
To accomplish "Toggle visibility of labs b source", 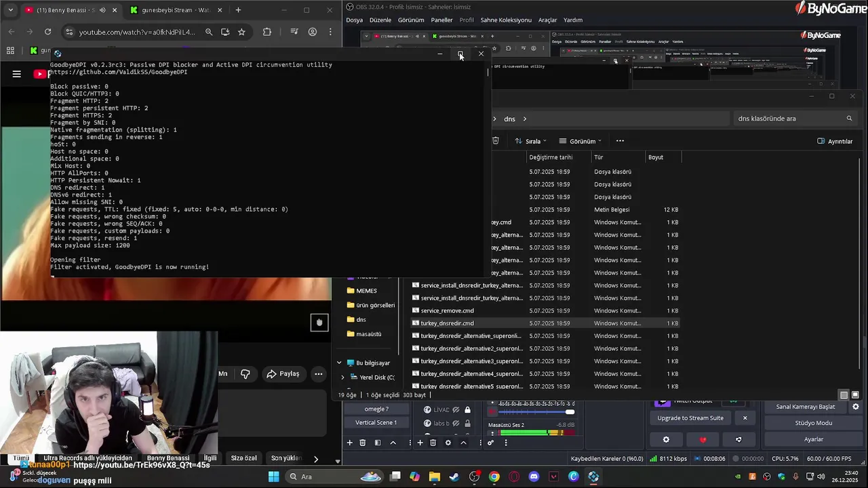I will point(456,424).
